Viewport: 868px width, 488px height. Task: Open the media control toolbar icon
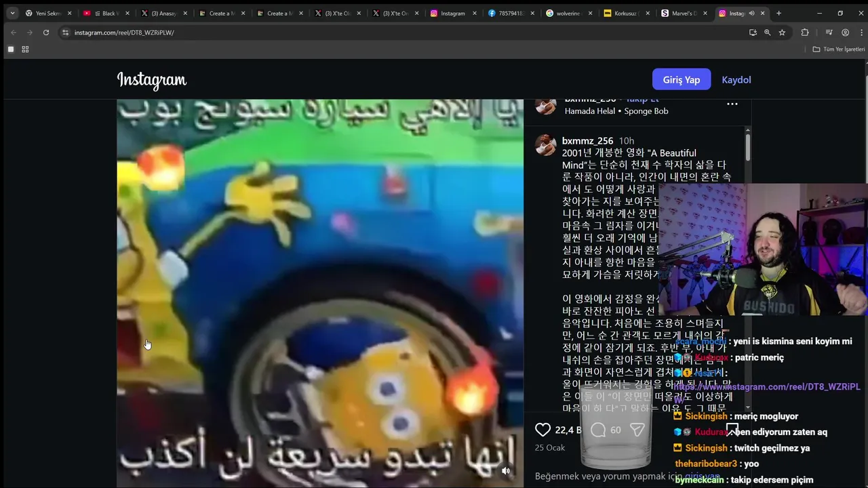[829, 32]
